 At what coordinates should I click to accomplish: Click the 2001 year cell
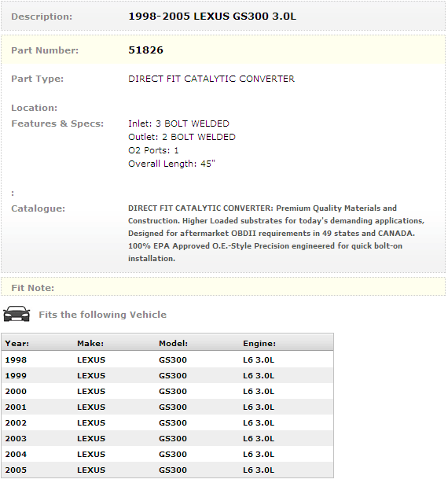click(x=16, y=407)
